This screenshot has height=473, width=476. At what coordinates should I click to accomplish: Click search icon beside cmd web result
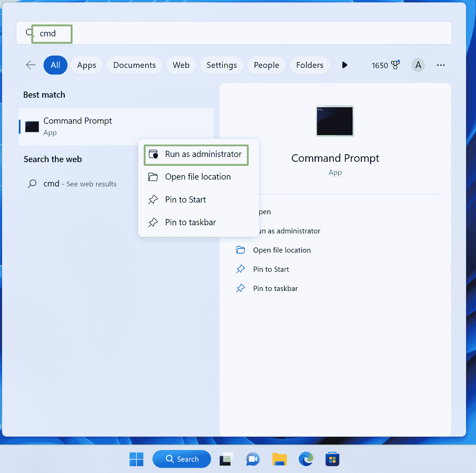coord(32,184)
